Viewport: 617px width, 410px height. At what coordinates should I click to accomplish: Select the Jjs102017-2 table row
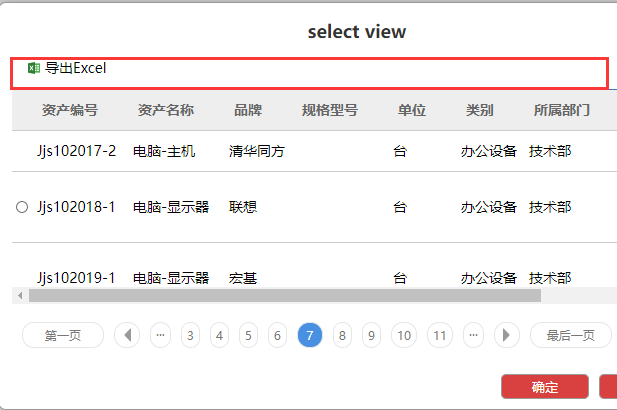coord(300,152)
